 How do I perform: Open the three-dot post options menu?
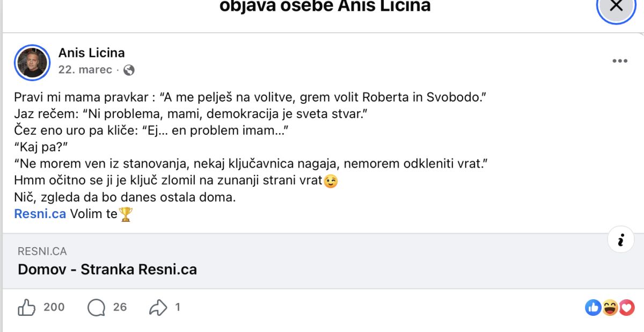click(x=620, y=61)
